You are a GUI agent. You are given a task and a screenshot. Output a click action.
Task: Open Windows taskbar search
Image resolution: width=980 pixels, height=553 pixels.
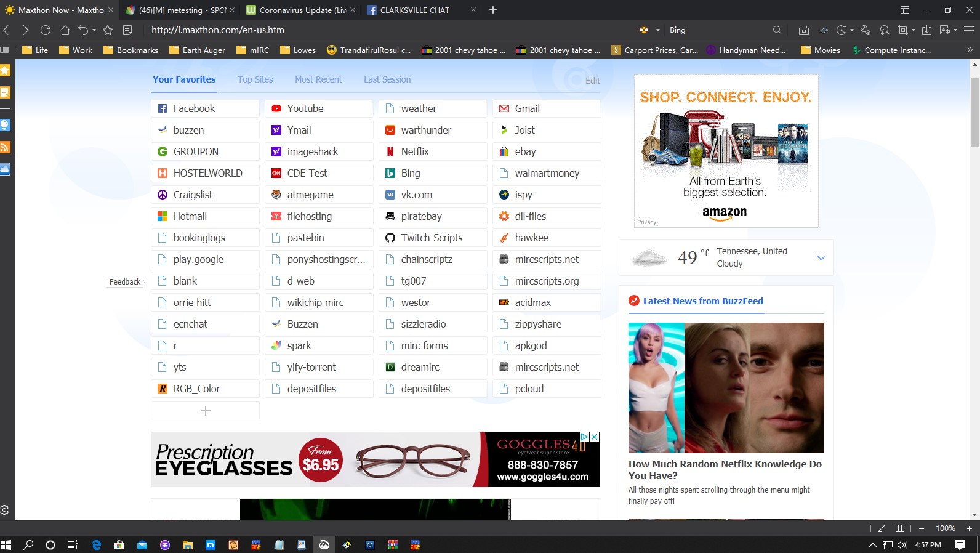point(28,545)
